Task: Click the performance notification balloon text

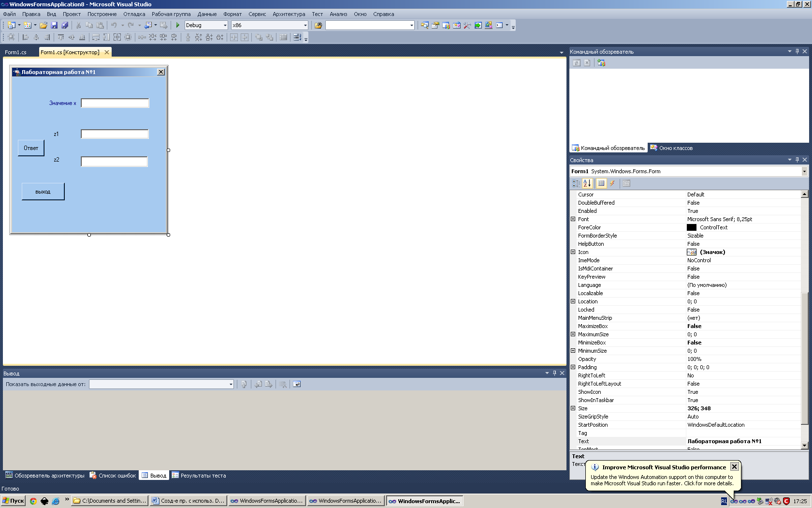Action: (x=662, y=480)
